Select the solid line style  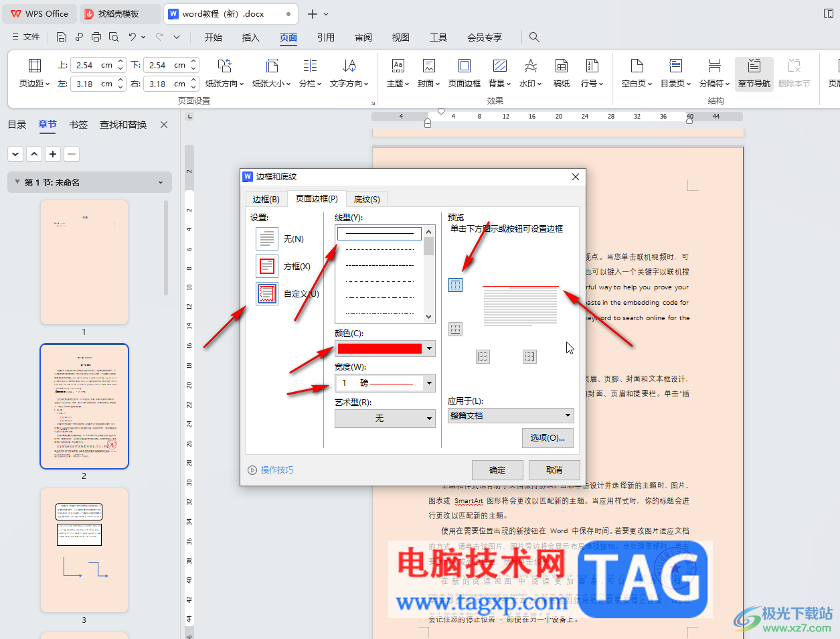pos(380,233)
